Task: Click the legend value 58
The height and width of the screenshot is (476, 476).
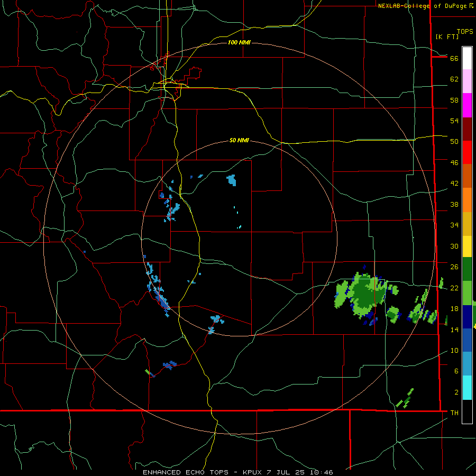Action: click(x=454, y=100)
